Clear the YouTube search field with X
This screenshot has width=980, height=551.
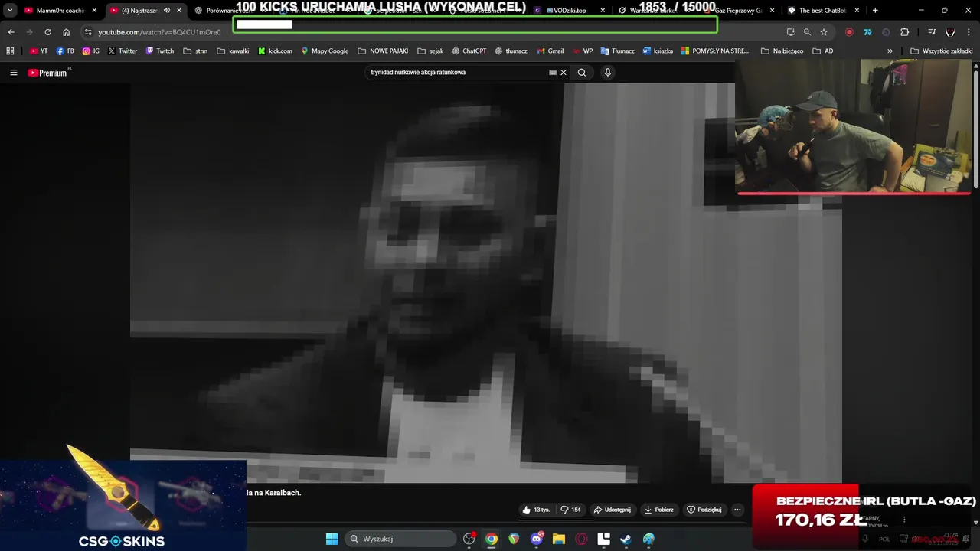tap(563, 73)
